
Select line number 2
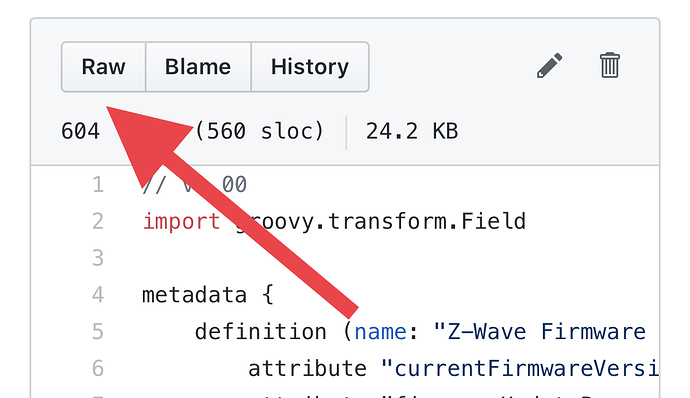coord(98,221)
